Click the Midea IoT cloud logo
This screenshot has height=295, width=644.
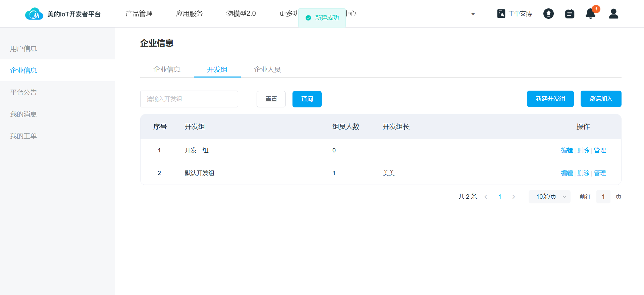coord(34,14)
